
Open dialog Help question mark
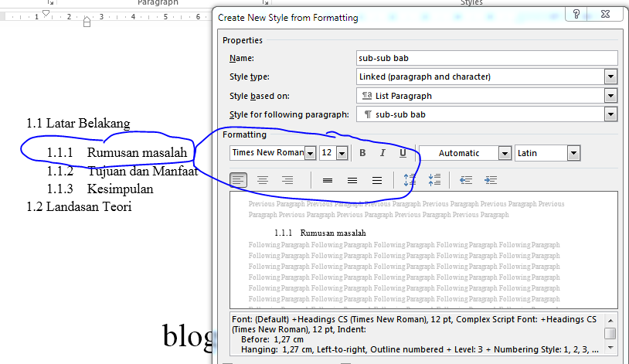click(576, 14)
